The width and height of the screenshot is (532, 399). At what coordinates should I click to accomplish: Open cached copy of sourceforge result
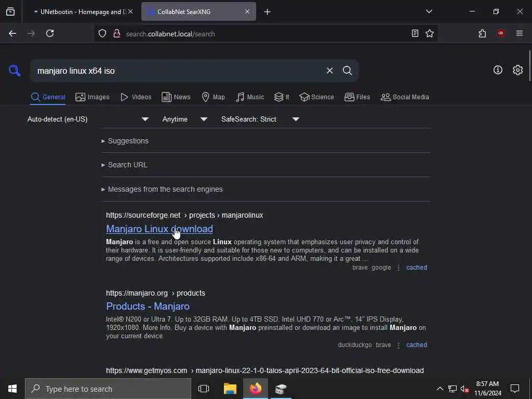(417, 268)
